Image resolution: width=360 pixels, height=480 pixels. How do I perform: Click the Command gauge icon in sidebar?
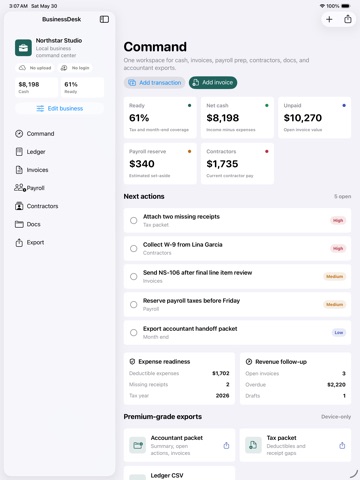pos(19,134)
